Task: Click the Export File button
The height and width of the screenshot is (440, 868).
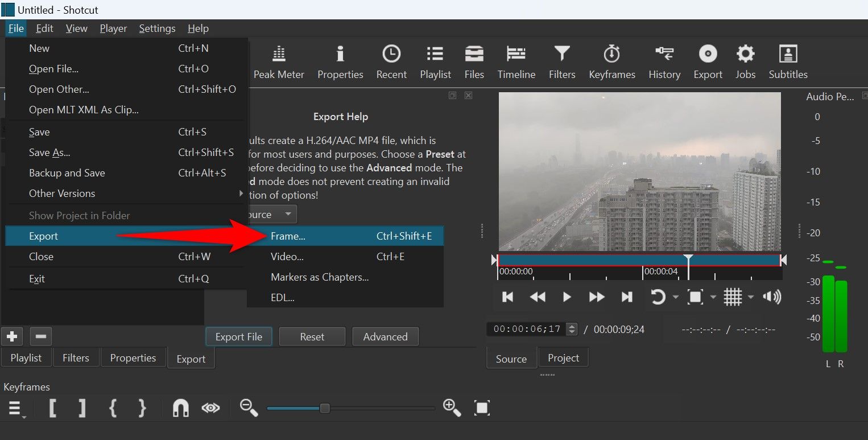Action: point(238,336)
